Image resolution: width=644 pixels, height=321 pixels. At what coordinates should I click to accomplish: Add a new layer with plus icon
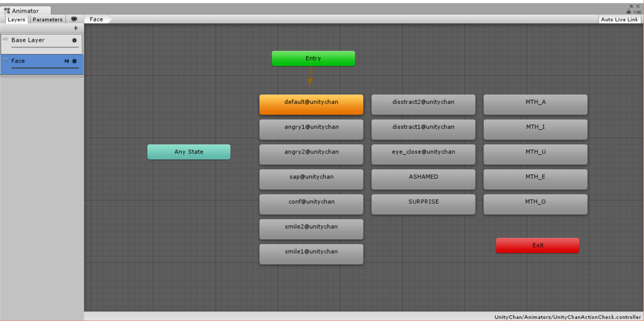tap(75, 28)
